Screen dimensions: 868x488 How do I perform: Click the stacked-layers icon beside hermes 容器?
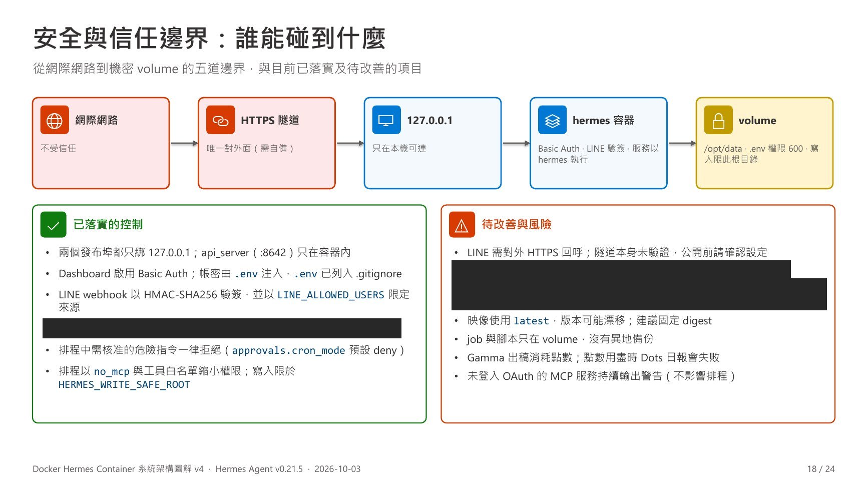click(x=552, y=120)
